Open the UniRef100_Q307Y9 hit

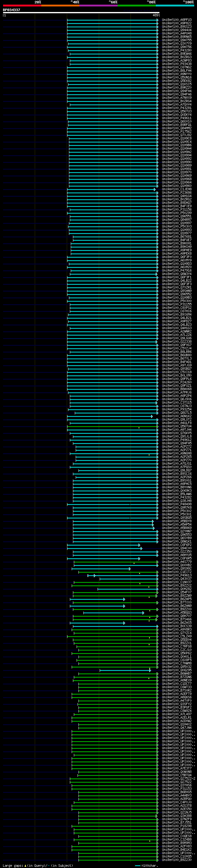click(177, 43)
